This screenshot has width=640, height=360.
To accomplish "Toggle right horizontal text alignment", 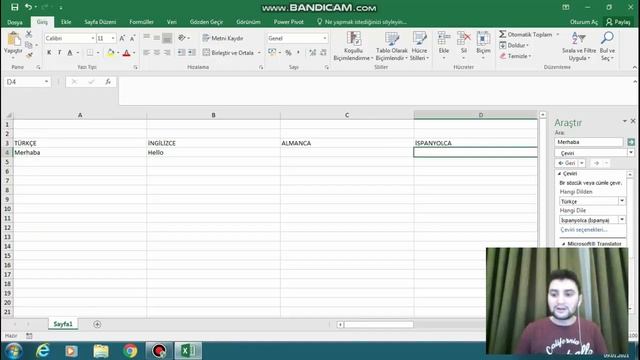I will [x=167, y=53].
